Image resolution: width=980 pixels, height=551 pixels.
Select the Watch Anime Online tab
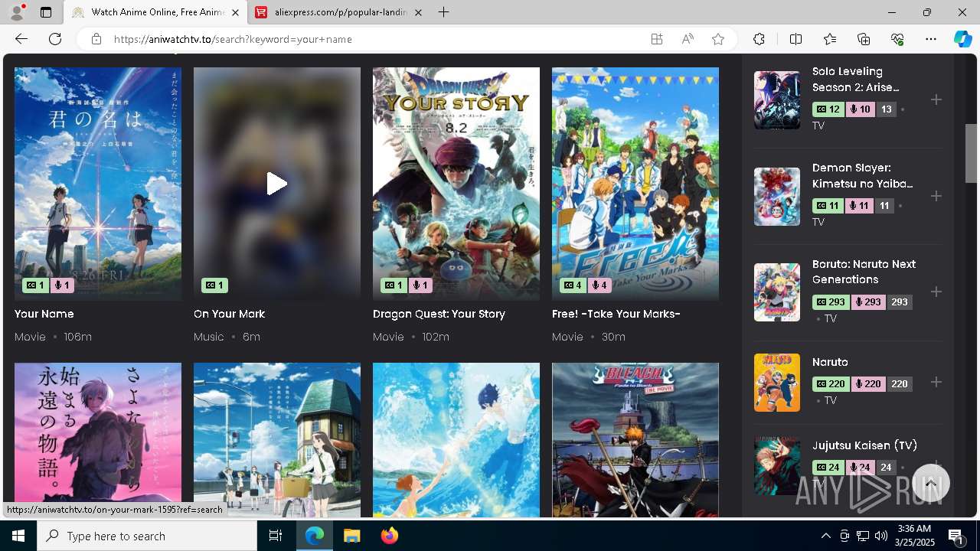click(x=155, y=12)
